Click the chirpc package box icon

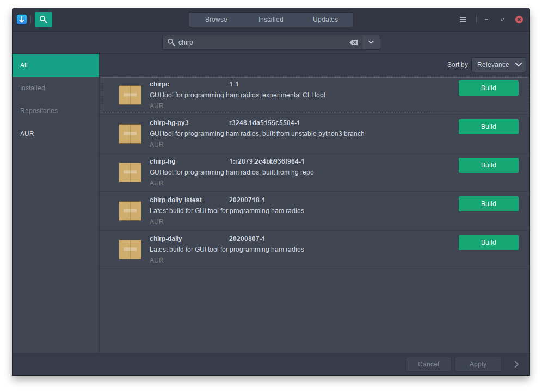point(130,95)
